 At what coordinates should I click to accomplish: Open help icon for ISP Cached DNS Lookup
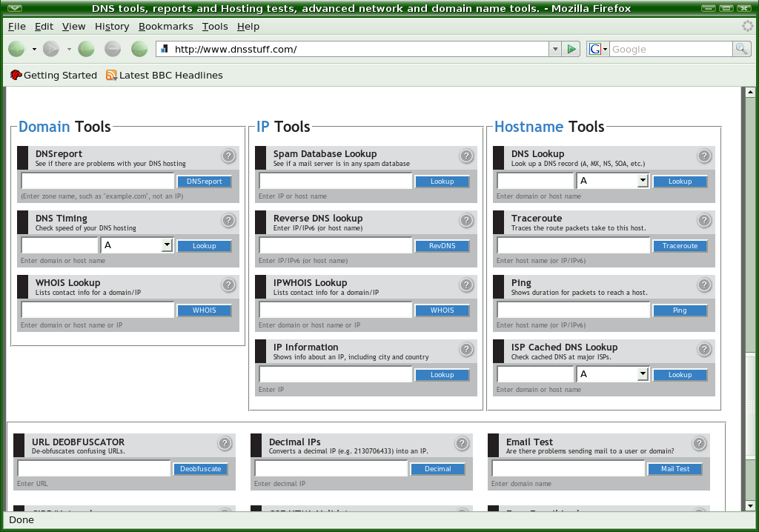coord(704,349)
